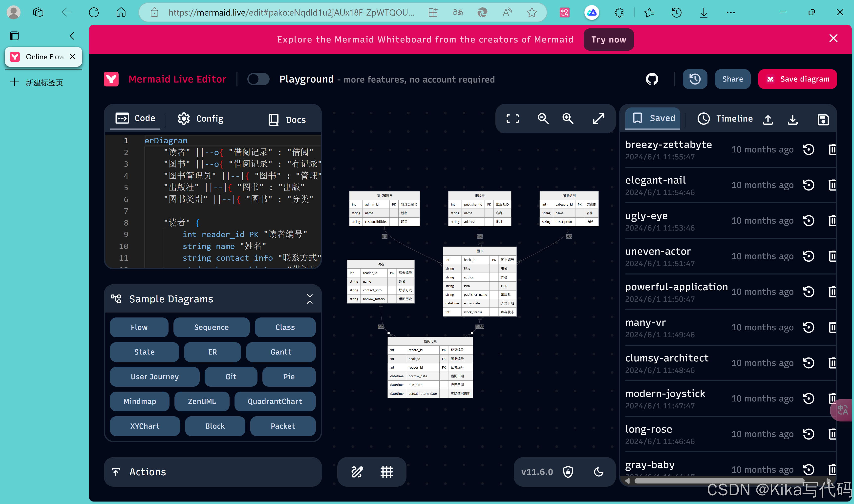The image size is (854, 504).
Task: Toggle the Playground switch
Action: tap(258, 79)
